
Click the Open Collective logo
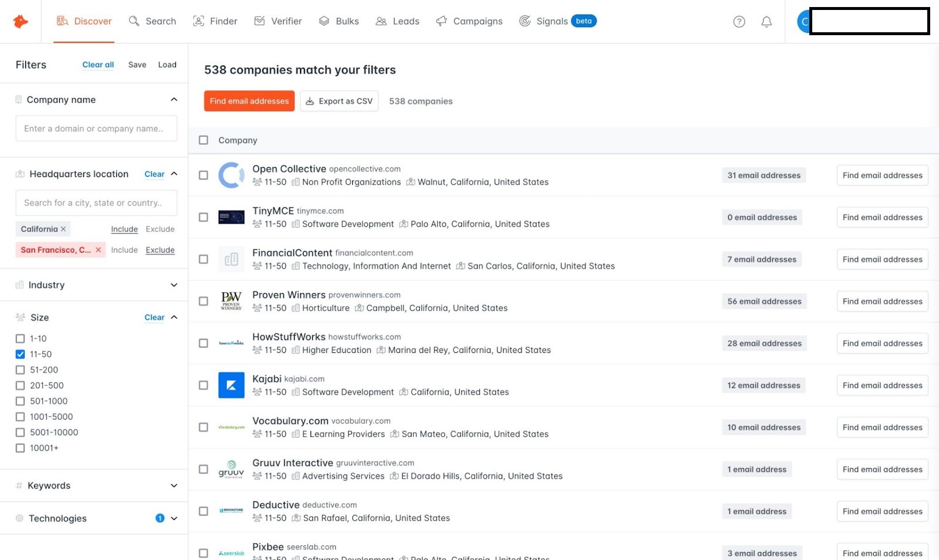tap(231, 175)
